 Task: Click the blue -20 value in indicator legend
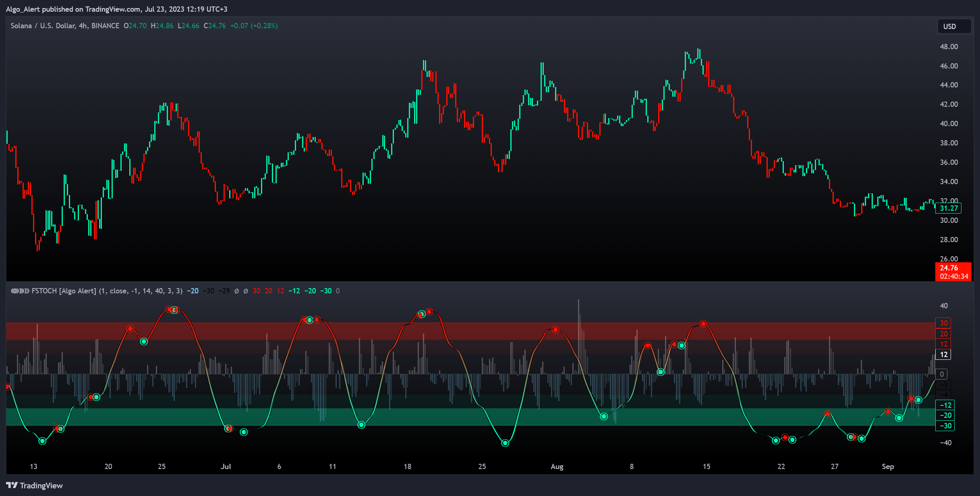point(193,291)
